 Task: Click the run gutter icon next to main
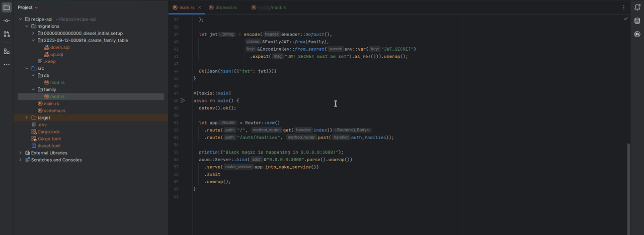pyautogui.click(x=183, y=100)
